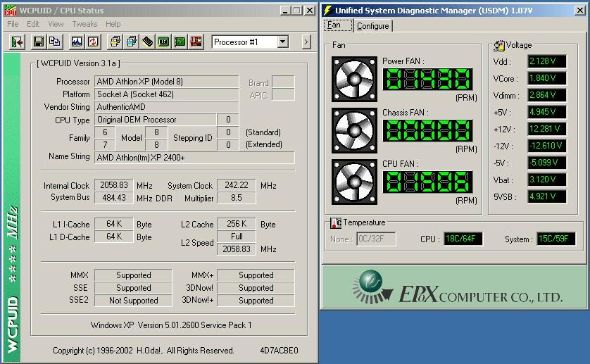Click the +12V 12.281 V readout
Screen dimensions: 590x364
tap(547, 129)
